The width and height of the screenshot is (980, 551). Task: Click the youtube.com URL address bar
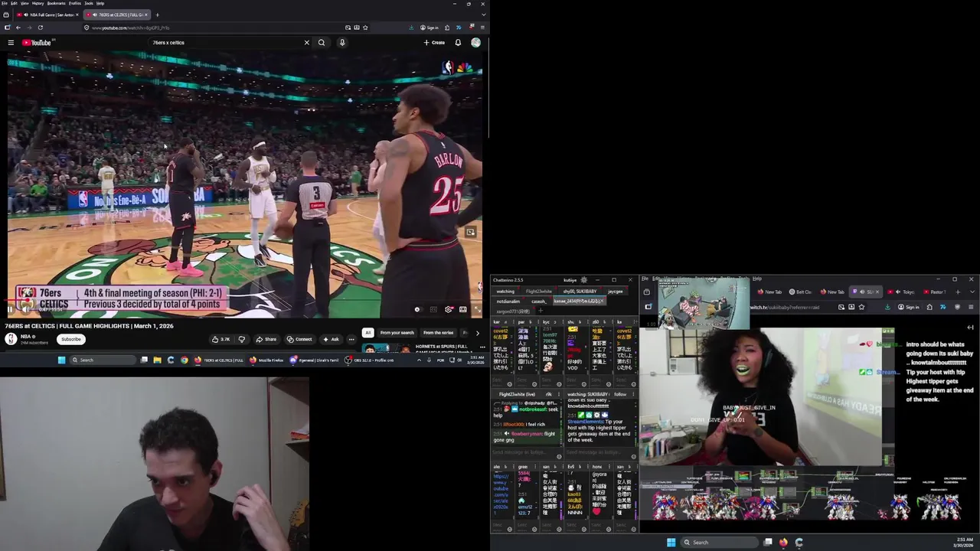tap(214, 28)
